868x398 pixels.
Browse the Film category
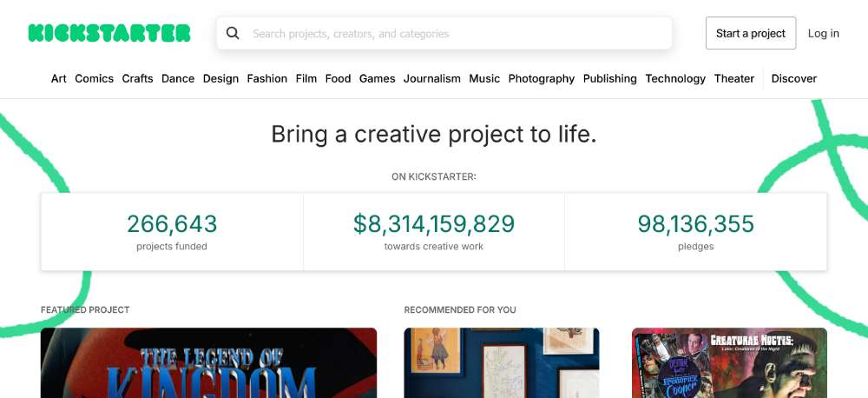coord(306,78)
